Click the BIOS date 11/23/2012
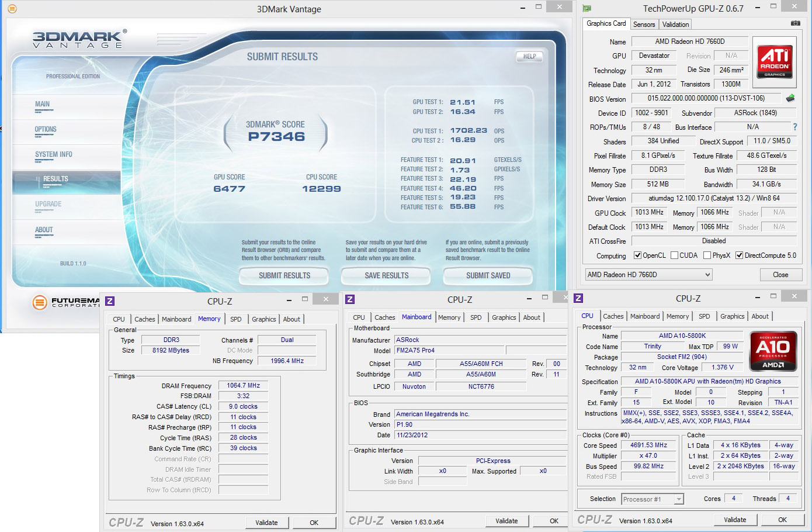This screenshot has width=812, height=532. (481, 436)
